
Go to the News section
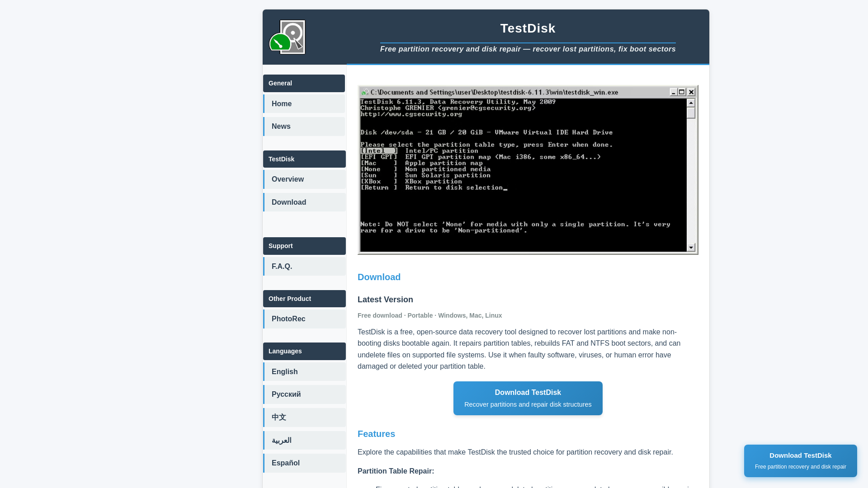pyautogui.click(x=304, y=127)
